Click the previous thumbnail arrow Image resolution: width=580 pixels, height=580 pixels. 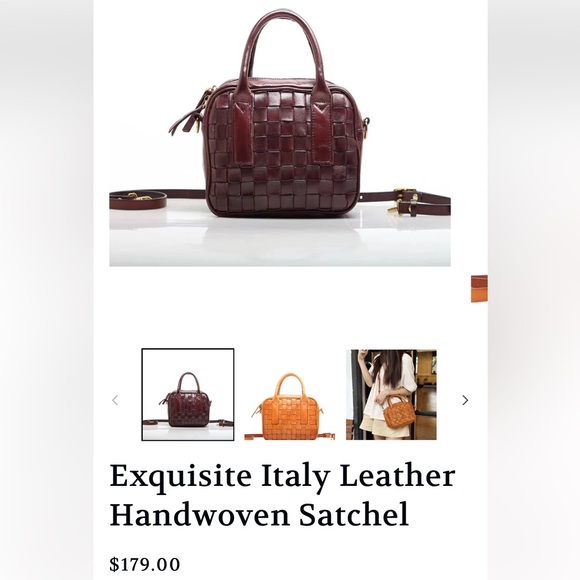pyautogui.click(x=115, y=400)
